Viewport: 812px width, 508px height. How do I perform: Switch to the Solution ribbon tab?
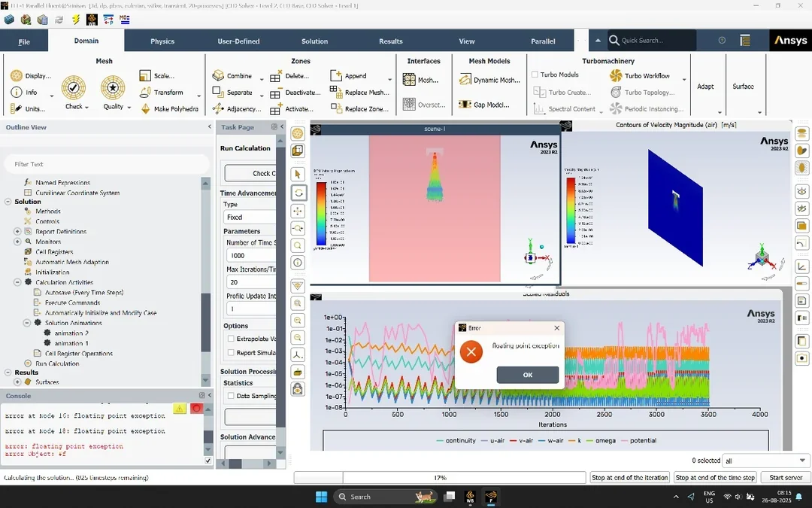pyautogui.click(x=314, y=41)
